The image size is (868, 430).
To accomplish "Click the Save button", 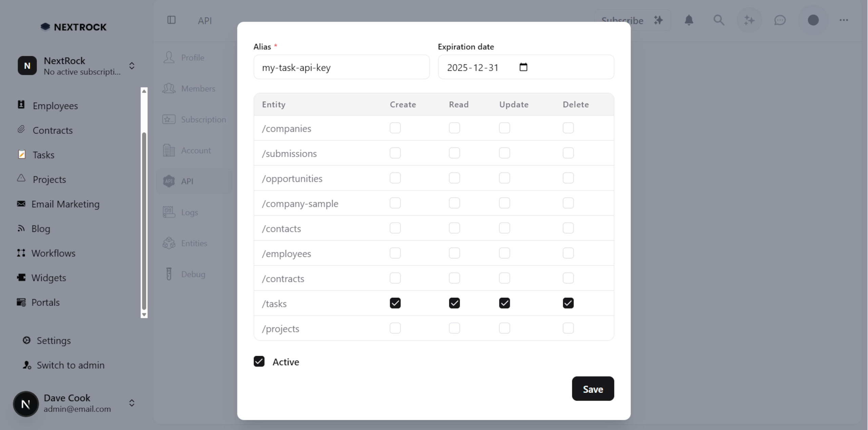I will click(x=592, y=389).
